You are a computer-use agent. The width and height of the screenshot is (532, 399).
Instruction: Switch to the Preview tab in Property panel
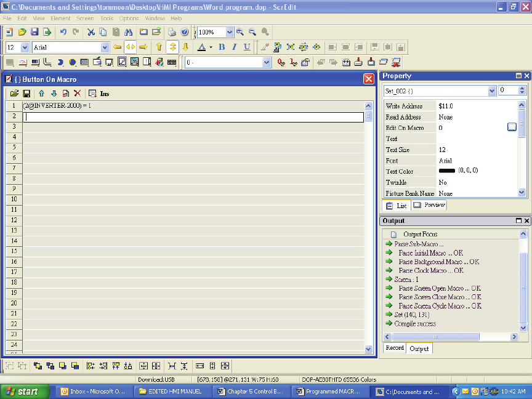click(429, 205)
